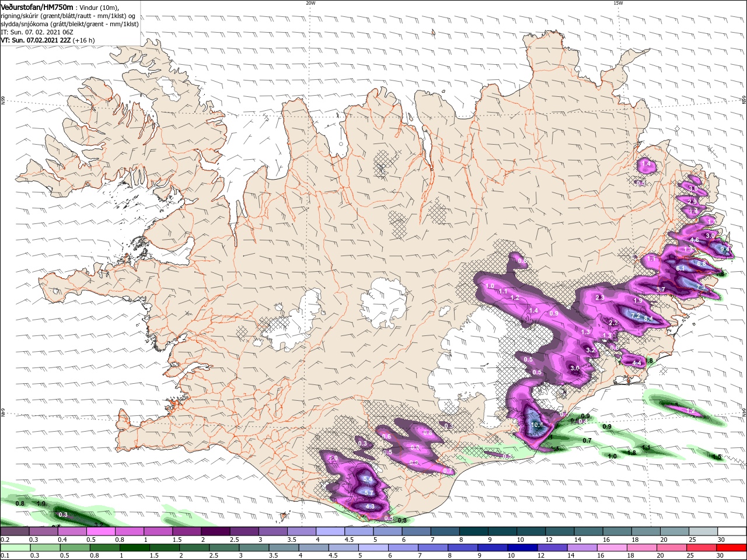Viewport: 747px width, 560px height.
Task: Click the 2.3 snowfall value on the map
Action: tap(600, 297)
